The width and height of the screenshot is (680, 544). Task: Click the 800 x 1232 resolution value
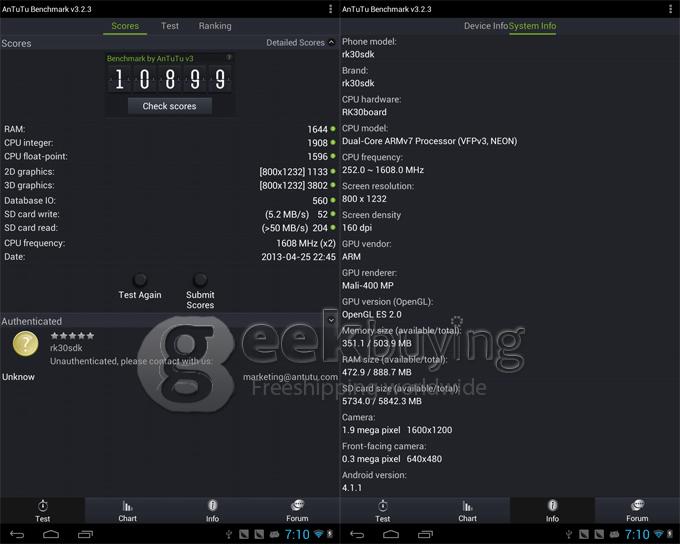(x=364, y=199)
